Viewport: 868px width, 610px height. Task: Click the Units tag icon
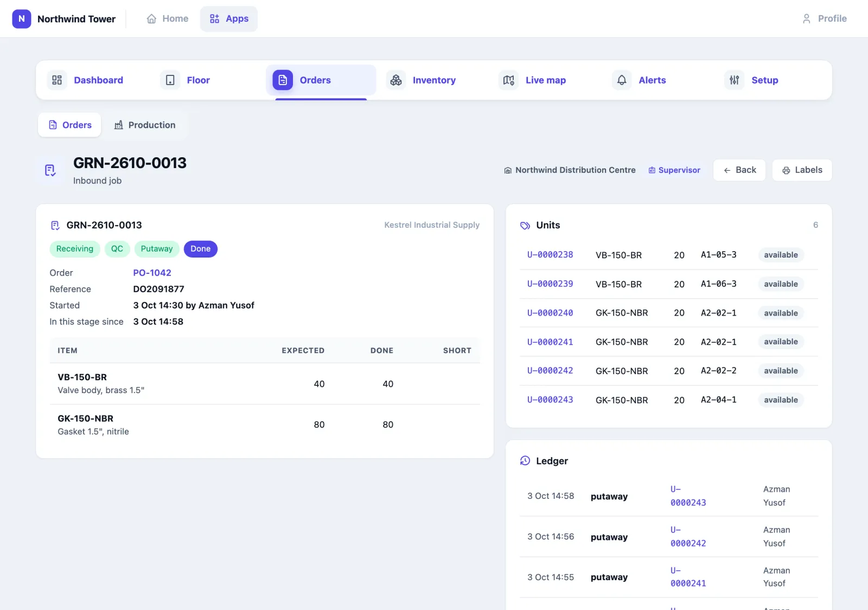click(x=525, y=226)
